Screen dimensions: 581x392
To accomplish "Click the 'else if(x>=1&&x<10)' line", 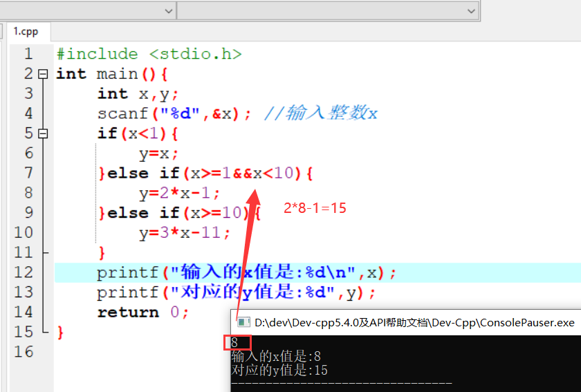I will [x=206, y=173].
